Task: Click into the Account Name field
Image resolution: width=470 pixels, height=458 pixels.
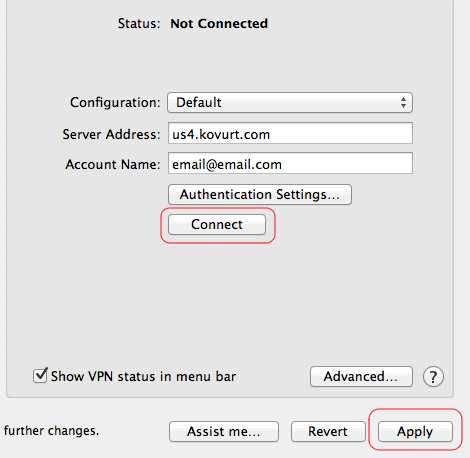Action: tap(290, 163)
